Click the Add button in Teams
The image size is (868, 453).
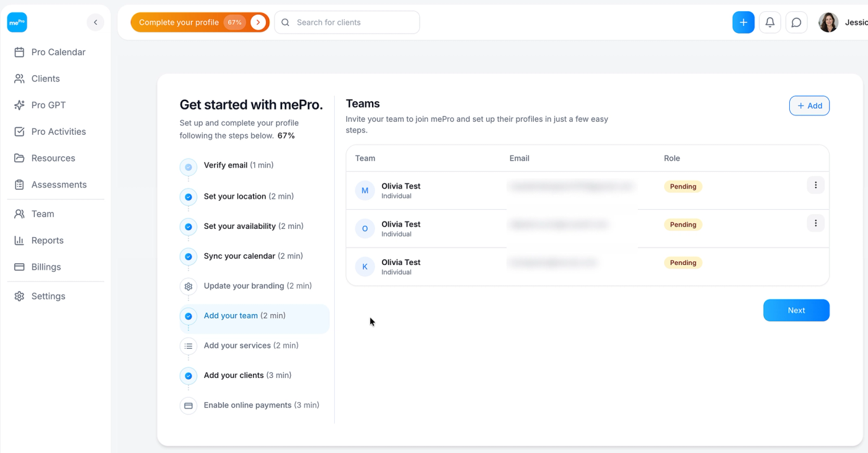click(809, 105)
